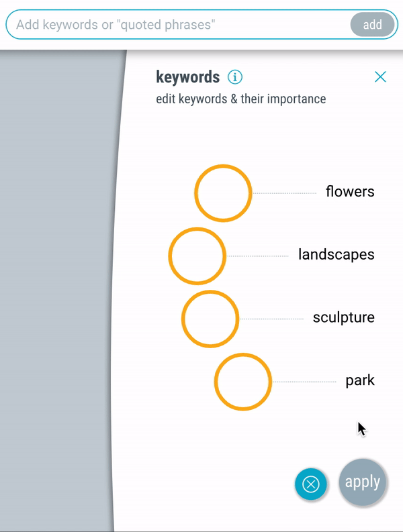
Task: Click the sculpture keyword label
Action: pos(343,317)
